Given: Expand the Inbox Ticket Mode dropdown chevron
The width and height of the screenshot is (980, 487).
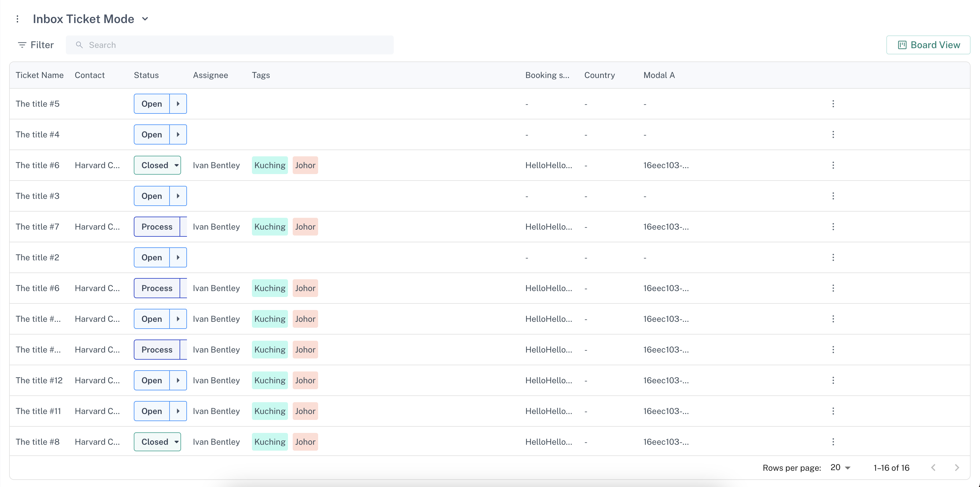Looking at the screenshot, I should point(145,19).
